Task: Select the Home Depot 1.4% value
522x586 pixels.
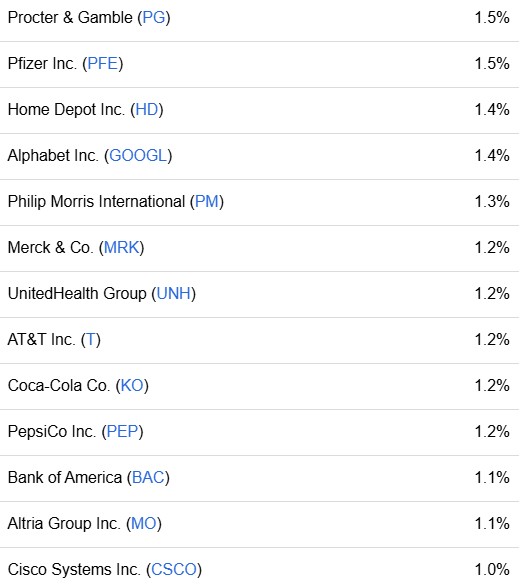Action: [492, 110]
